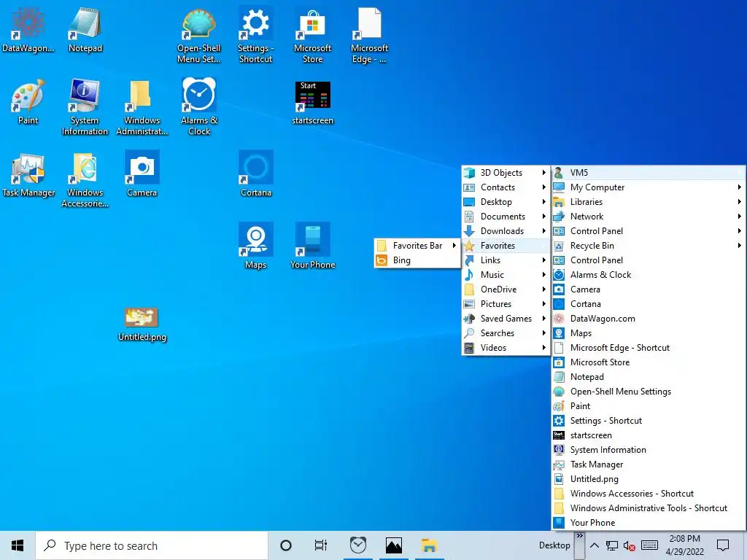Screen dimensions: 747x560
Task: Expand the Documents submenu
Action: click(506, 216)
